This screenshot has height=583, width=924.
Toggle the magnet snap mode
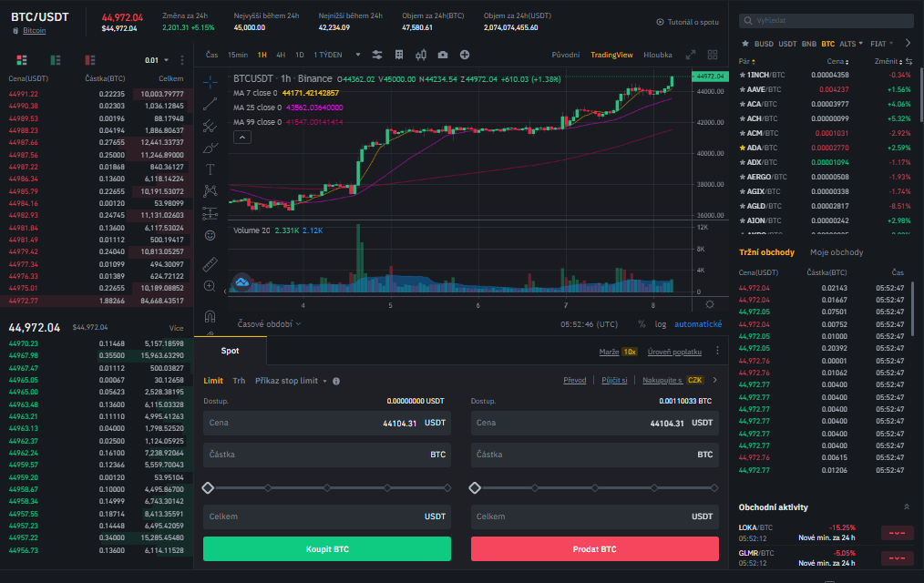(210, 316)
